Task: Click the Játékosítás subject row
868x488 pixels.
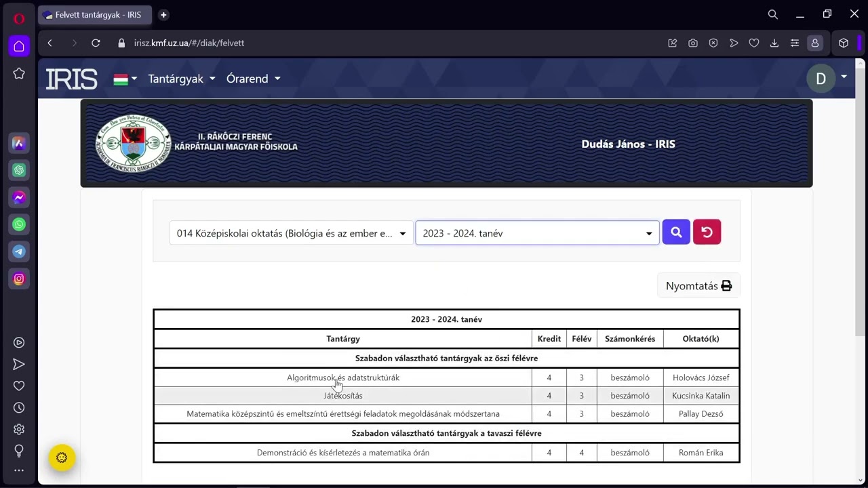Action: (343, 396)
